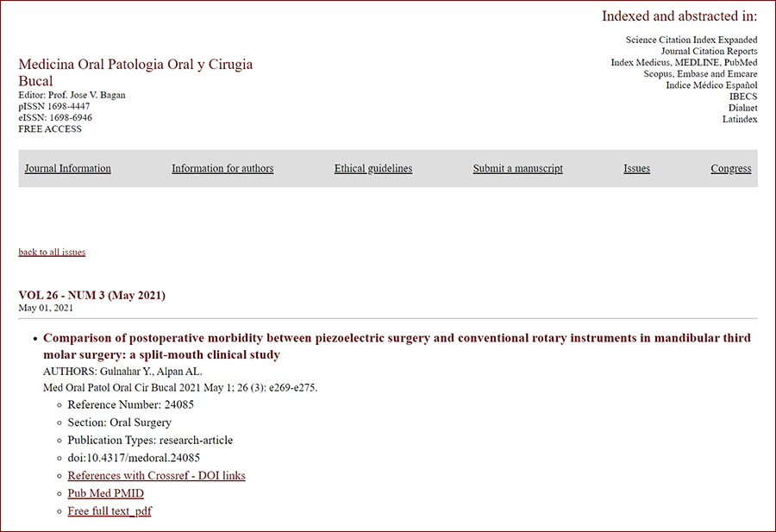Open References with Crossref - DOI links
Image resolution: width=776 pixels, height=532 pixels.
156,476
